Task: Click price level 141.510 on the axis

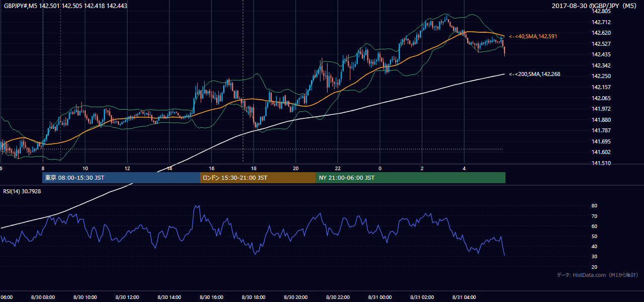Action: coord(602,163)
